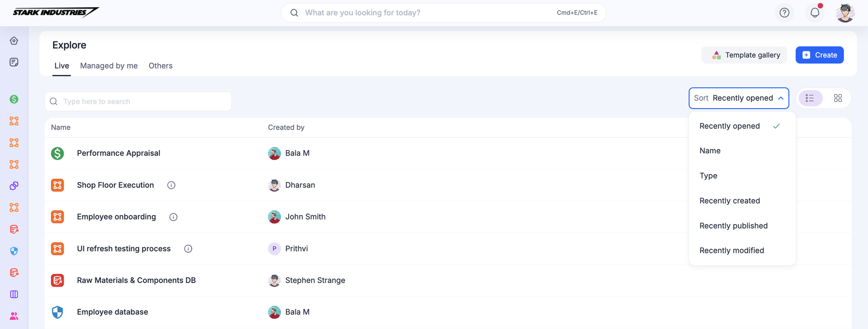Click info icon beside Shop Floor Execution
The width and height of the screenshot is (868, 329).
(172, 185)
